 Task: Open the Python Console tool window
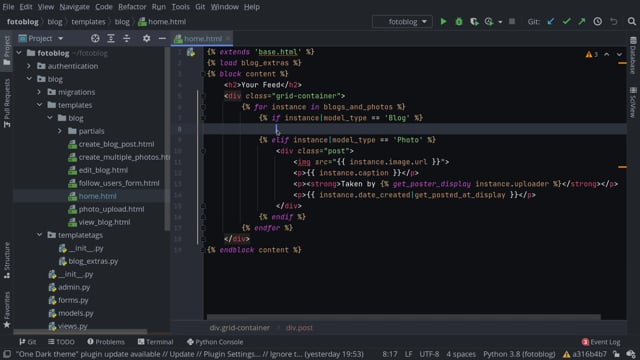215,342
